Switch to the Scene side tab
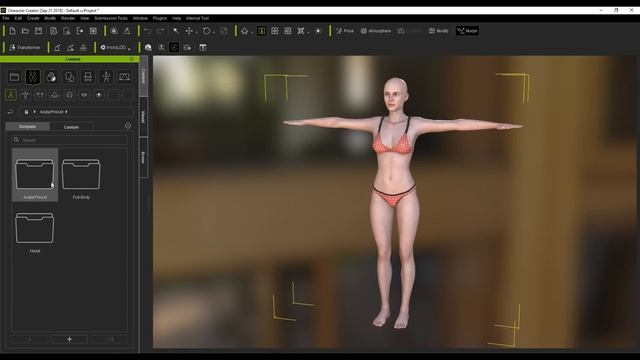Viewport: 640px width, 360px height. click(x=143, y=158)
